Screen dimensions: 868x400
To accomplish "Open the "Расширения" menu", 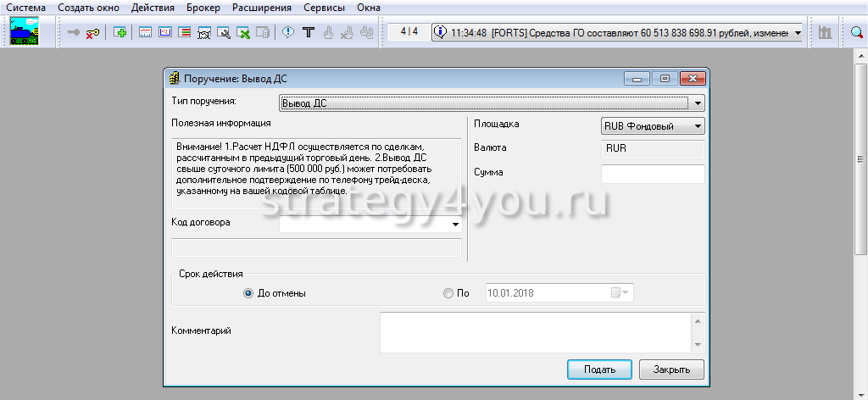I will point(261,8).
